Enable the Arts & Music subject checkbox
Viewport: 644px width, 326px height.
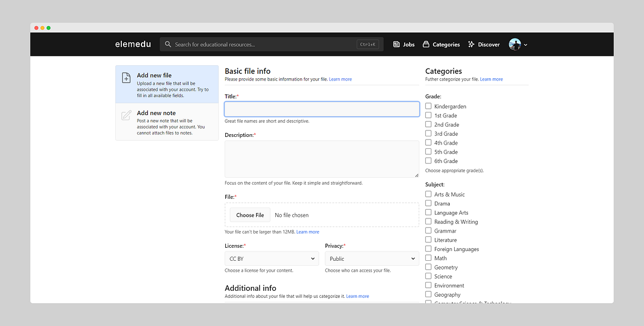(x=429, y=195)
